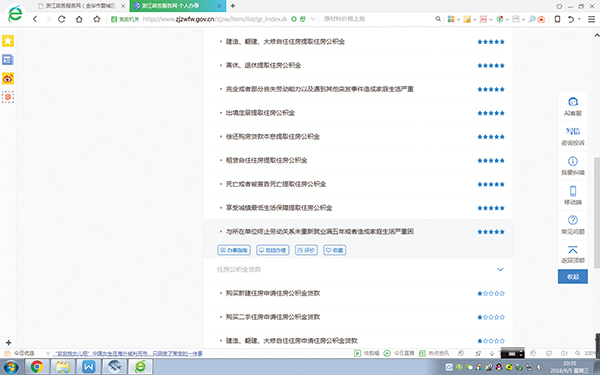Click the mobile device icon in toolbar

pos(558,19)
